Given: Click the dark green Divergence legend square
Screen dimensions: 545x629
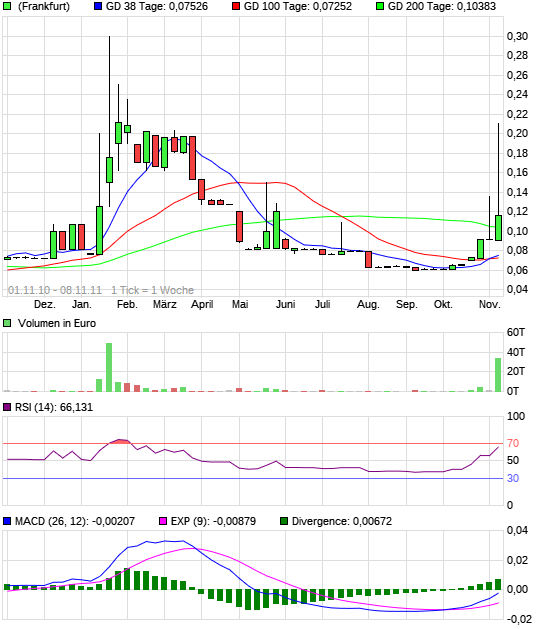Looking at the screenshot, I should (x=284, y=521).
